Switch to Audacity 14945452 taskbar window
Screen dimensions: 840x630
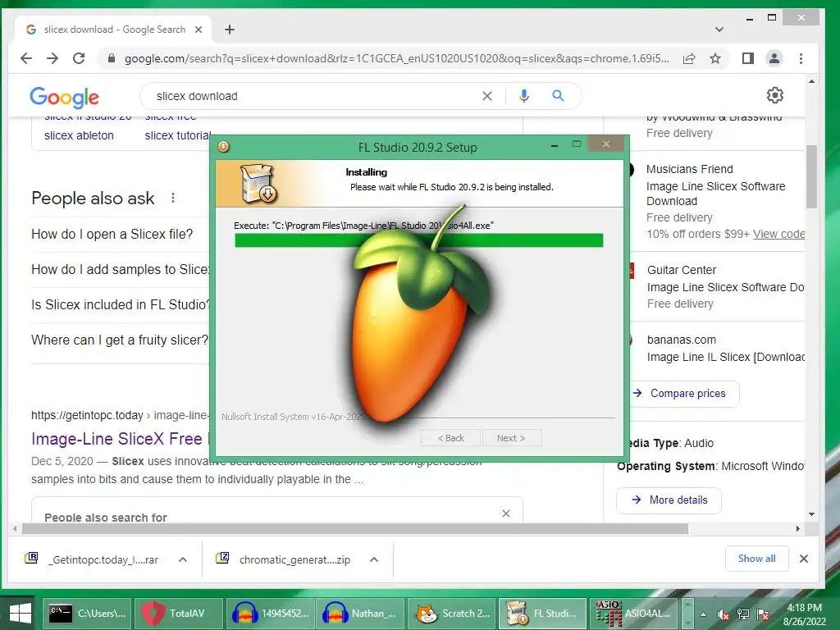(x=269, y=614)
